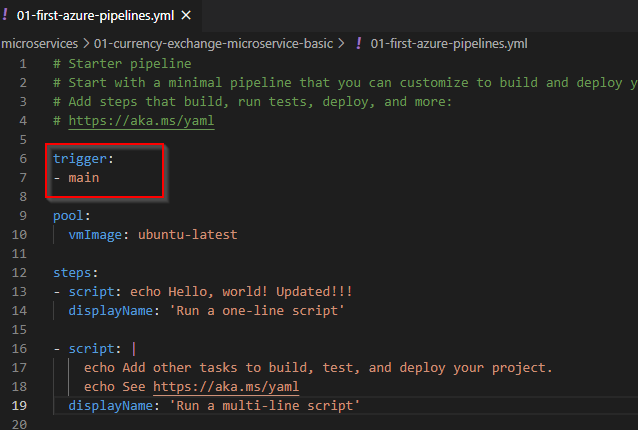Place cursor on the main branch value
This screenshot has width=638, height=430.
tap(84, 178)
